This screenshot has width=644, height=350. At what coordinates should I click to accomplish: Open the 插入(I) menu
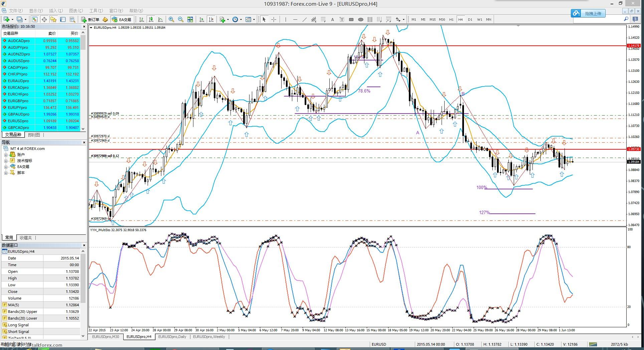56,11
